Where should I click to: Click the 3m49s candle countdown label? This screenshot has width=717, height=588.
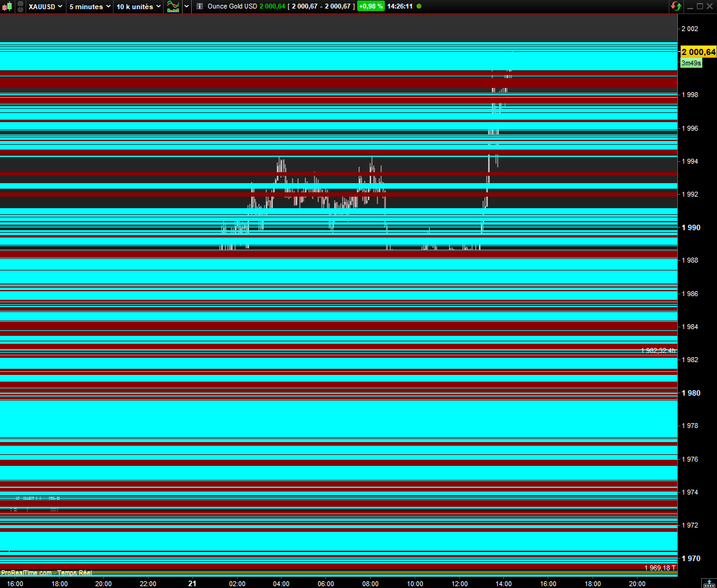point(691,63)
